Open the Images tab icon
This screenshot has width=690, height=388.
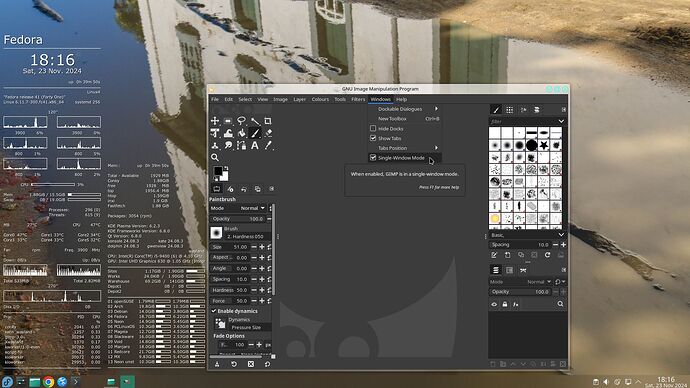pyautogui.click(x=257, y=189)
